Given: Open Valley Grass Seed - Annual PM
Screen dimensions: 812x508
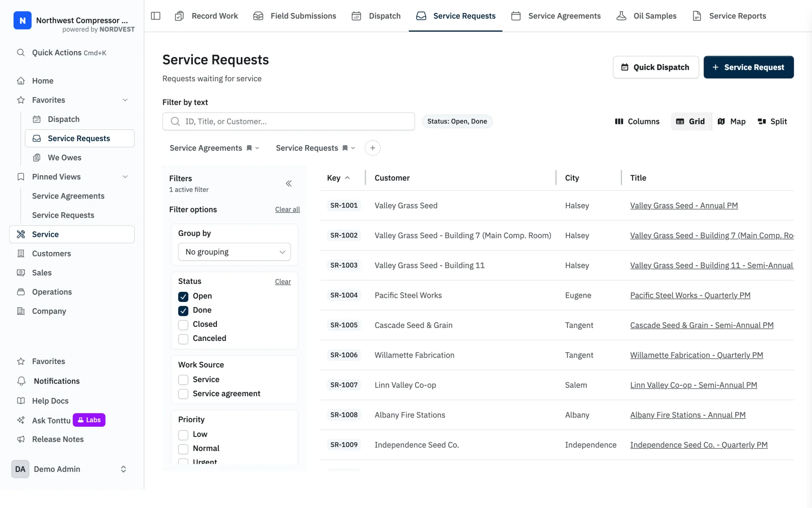Looking at the screenshot, I should tap(684, 206).
